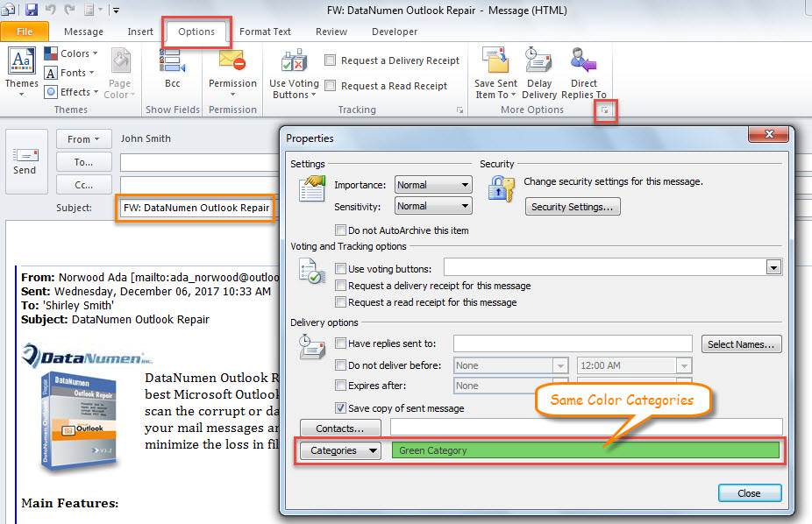
Task: Open the File tab
Action: click(x=25, y=32)
